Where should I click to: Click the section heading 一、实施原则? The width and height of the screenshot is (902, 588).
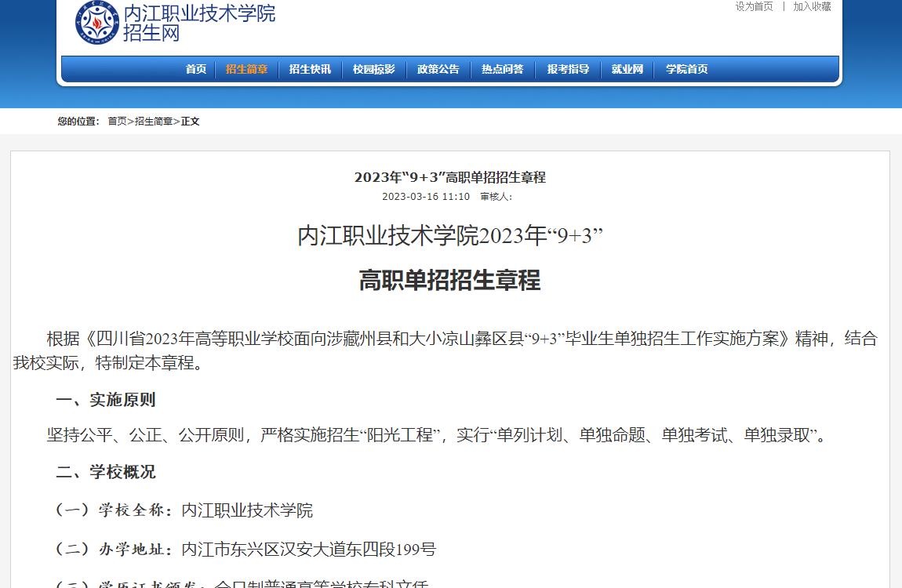point(106,400)
